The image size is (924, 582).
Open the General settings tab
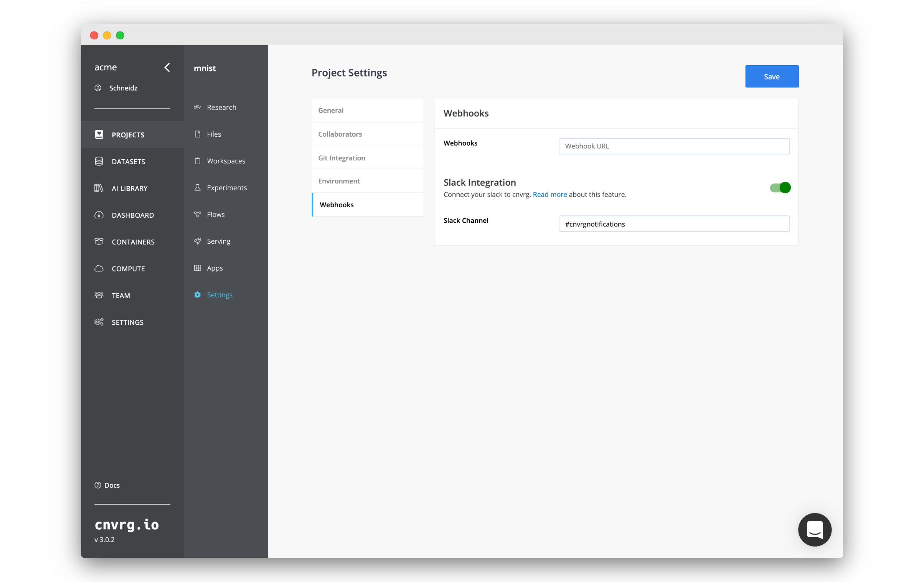368,111
